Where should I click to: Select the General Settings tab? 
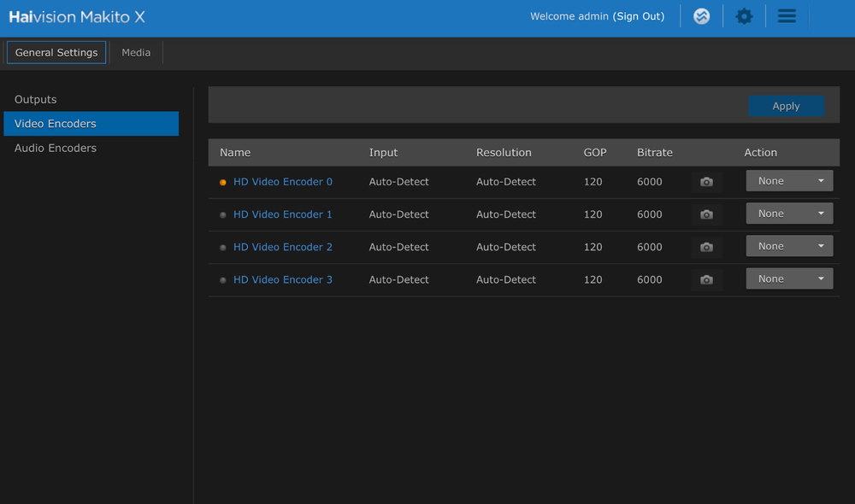56,52
